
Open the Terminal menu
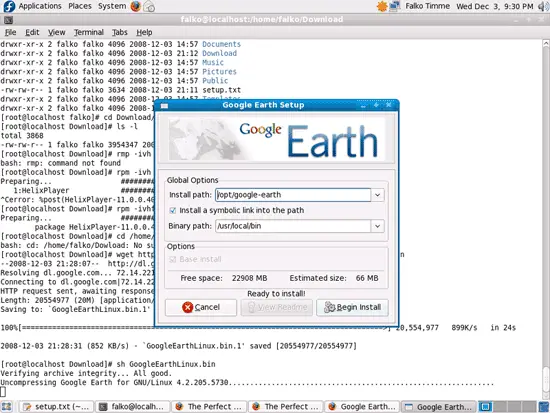(89, 32)
